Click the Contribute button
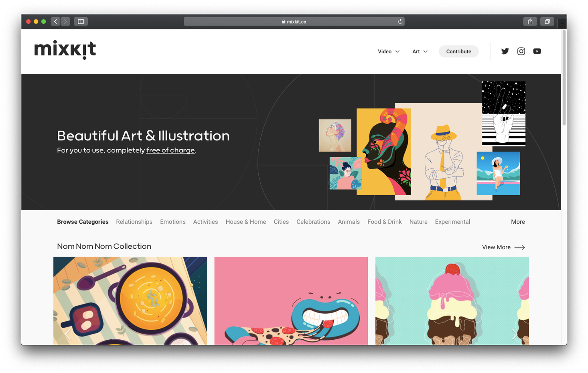Screen dimensions: 588x373 (458, 51)
